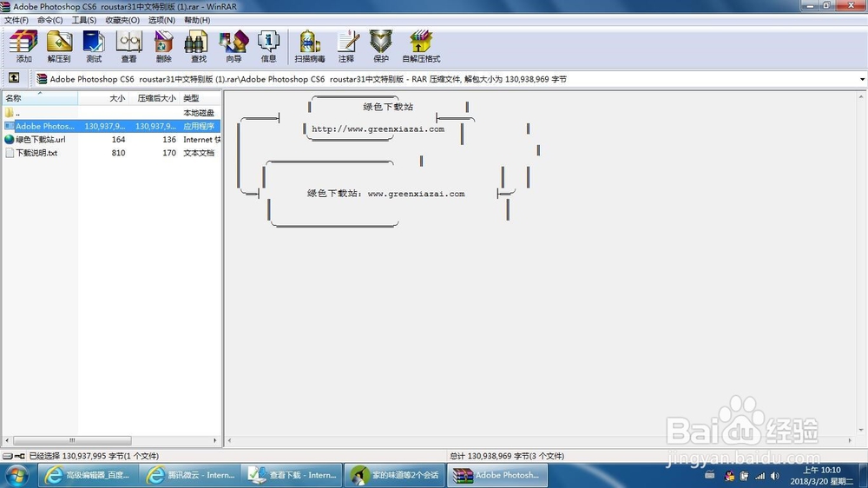Viewport: 868px width, 488px height.
Task: Open the Windows Start button
Action: click(x=16, y=475)
